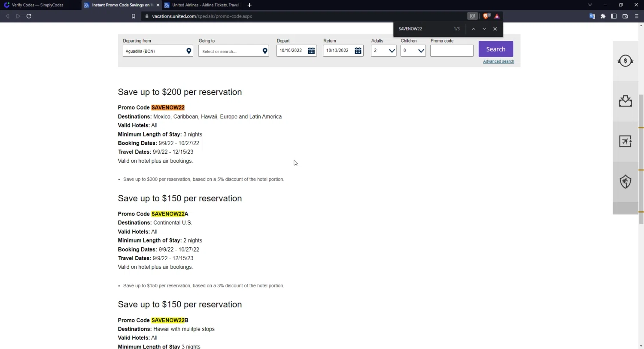Click the Brave Rewards triangle icon
The height and width of the screenshot is (349, 644).
tap(497, 16)
